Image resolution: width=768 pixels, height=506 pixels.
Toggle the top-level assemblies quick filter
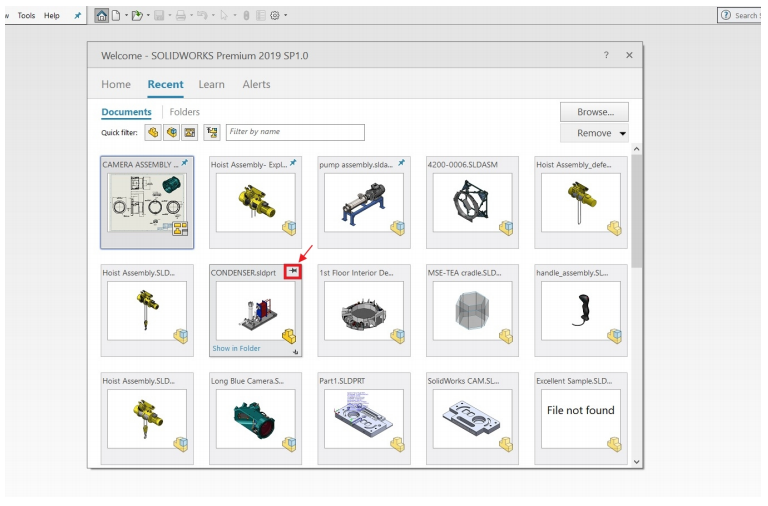(212, 132)
